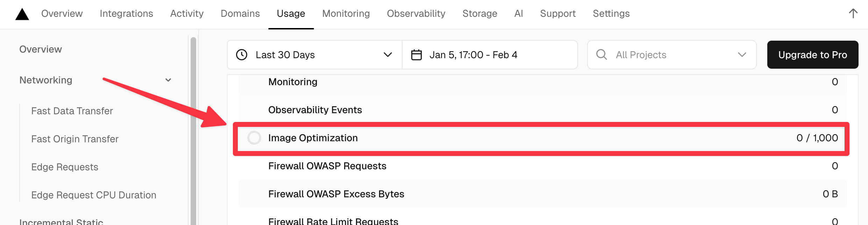Click the clock icon beside Last 30 Days

pyautogui.click(x=242, y=55)
